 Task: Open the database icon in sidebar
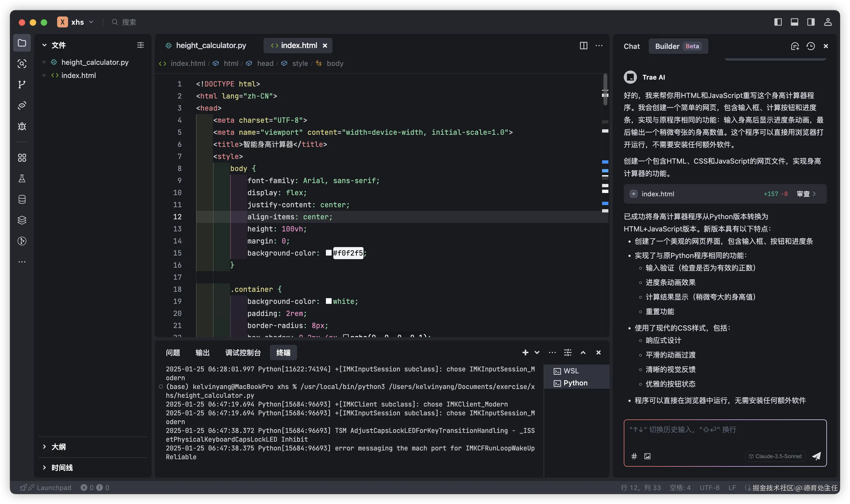pos(22,199)
